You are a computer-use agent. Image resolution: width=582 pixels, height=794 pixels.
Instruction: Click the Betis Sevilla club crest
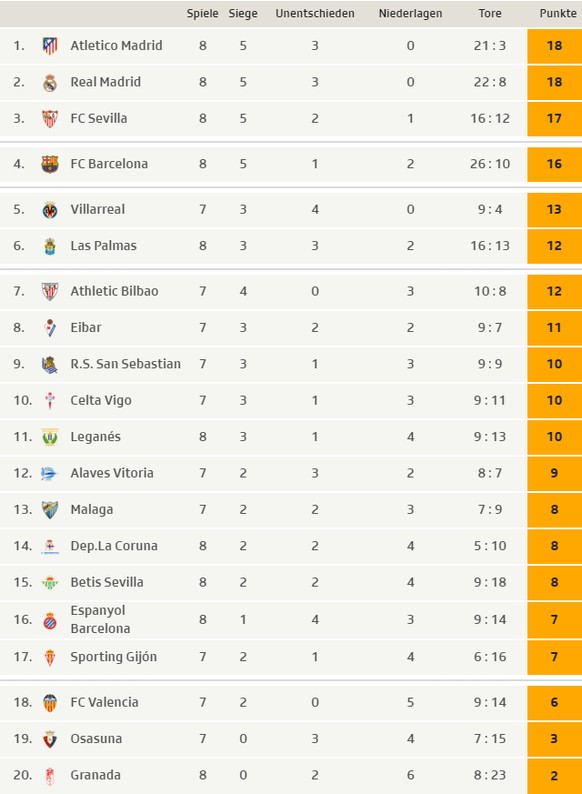(x=50, y=583)
